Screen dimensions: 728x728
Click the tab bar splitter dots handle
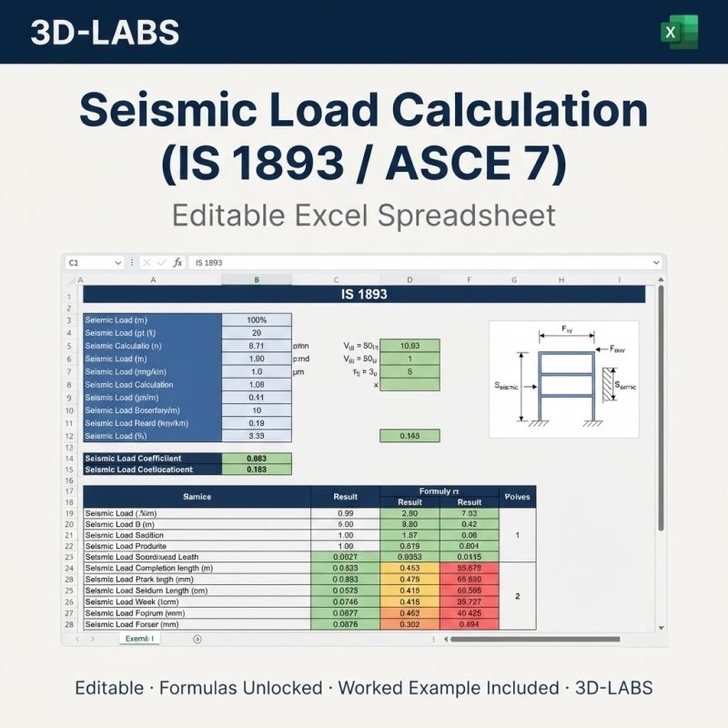pos(433,640)
